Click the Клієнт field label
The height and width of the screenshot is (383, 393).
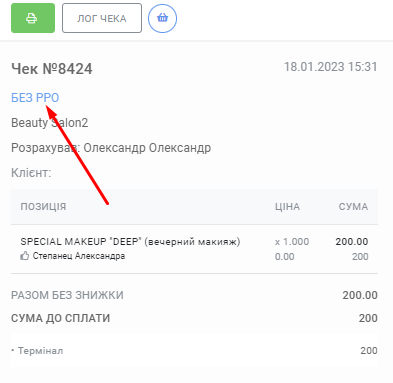tap(31, 173)
